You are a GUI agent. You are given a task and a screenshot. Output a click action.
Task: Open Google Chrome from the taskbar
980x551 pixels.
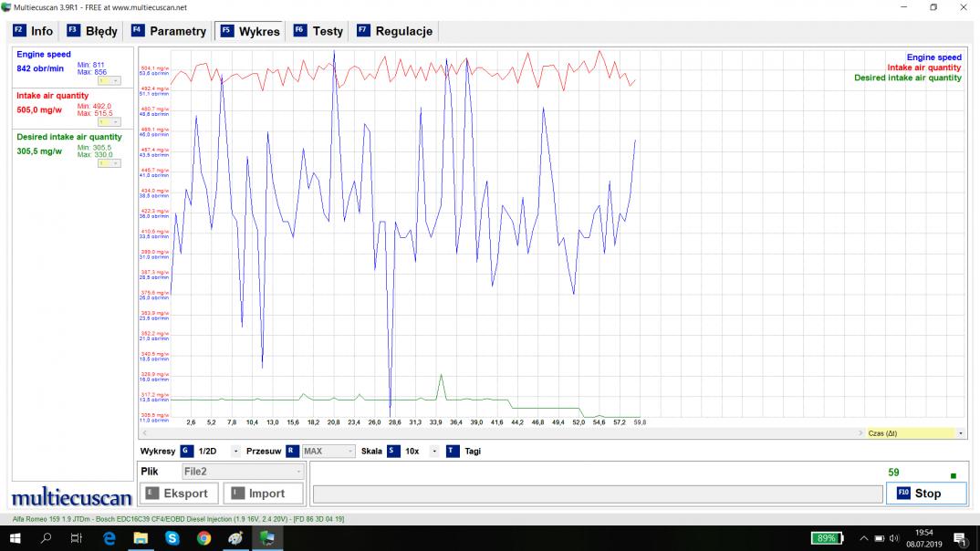[203, 538]
